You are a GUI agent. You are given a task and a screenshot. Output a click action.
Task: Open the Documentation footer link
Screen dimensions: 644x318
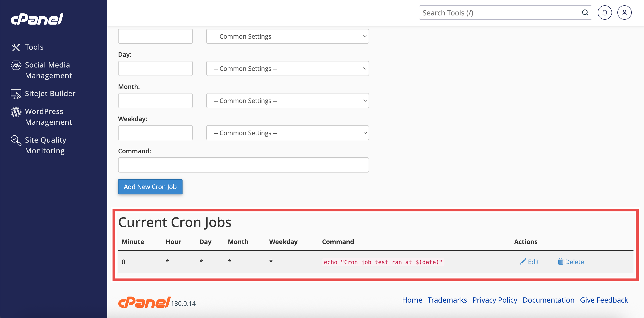(x=548, y=300)
